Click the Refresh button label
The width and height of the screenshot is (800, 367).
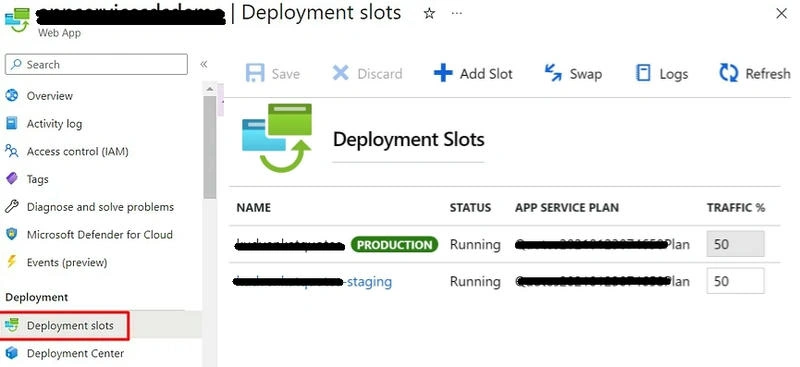tap(768, 74)
